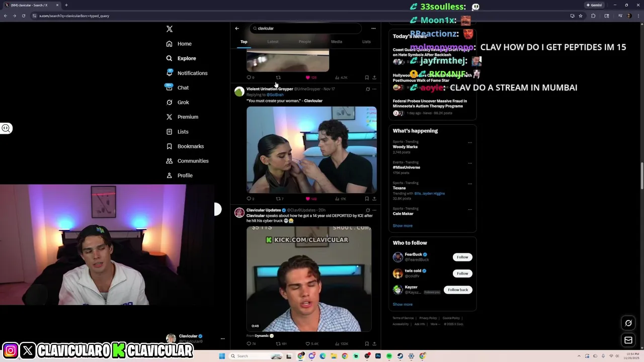Bookmark the Clavicular Updates post
Viewport: 644px width, 362px height.
click(367, 344)
